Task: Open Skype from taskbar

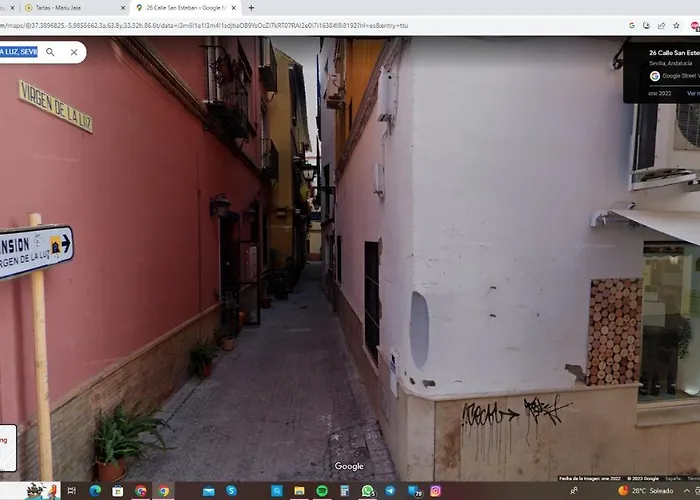Action: point(231,491)
